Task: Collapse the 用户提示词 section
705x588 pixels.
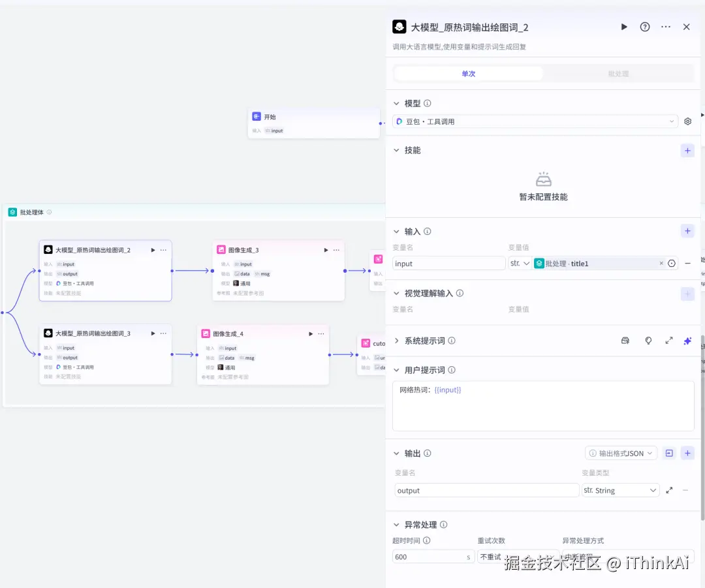Action: point(396,370)
